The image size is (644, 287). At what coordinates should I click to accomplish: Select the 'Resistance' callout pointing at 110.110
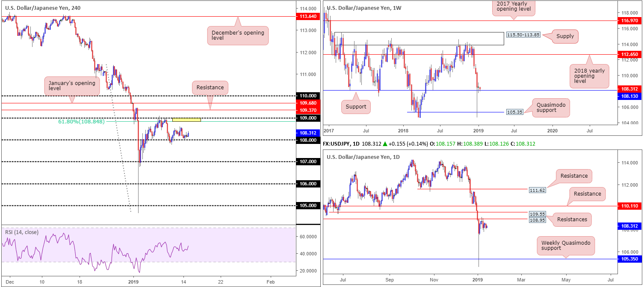[x=588, y=193]
